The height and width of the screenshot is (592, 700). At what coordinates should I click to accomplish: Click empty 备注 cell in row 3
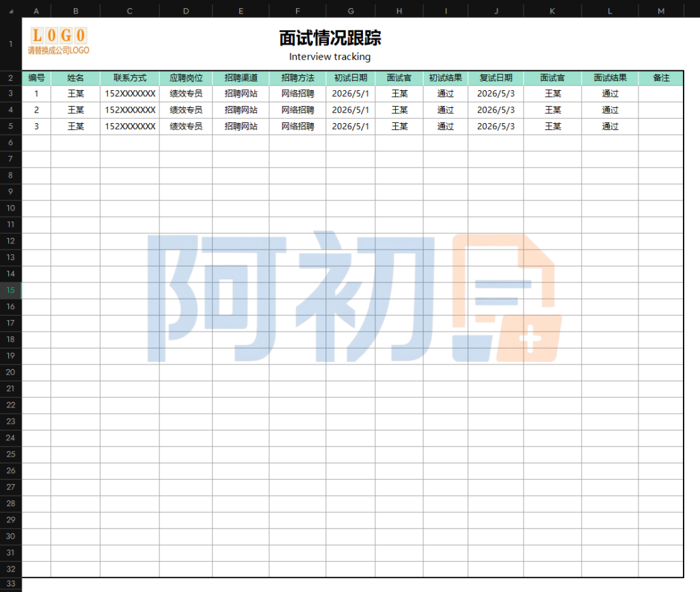click(661, 94)
